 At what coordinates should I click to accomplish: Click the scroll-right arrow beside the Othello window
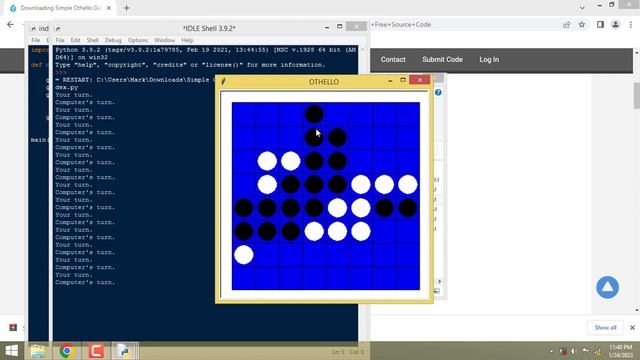click(439, 281)
